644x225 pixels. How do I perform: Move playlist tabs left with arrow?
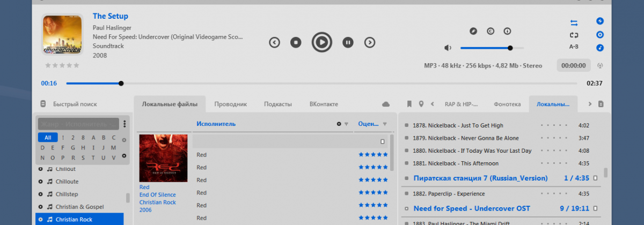click(433, 104)
